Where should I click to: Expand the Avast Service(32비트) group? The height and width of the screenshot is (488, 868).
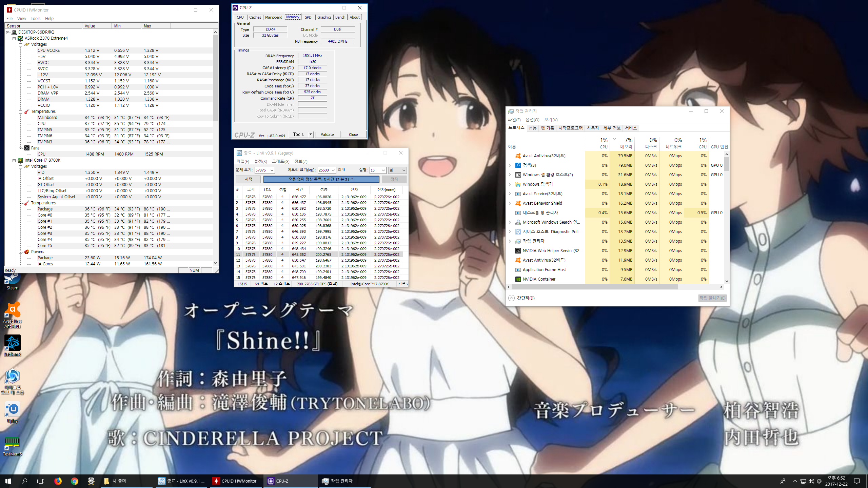click(x=510, y=194)
